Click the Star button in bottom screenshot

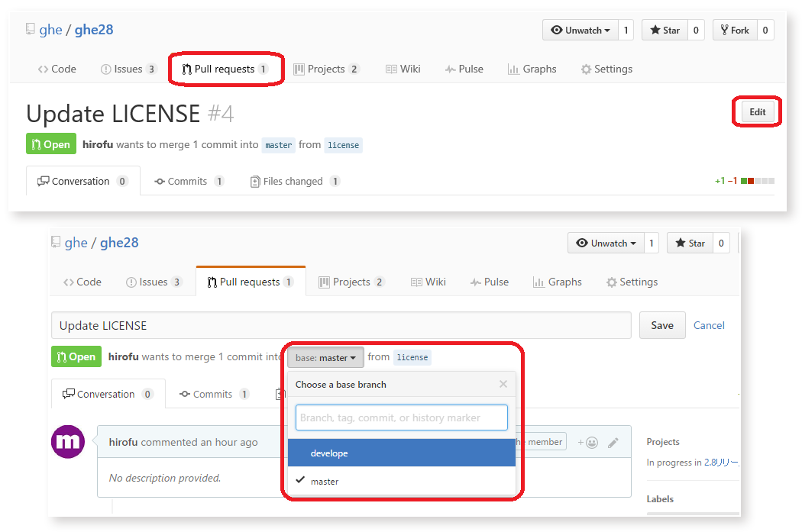[x=690, y=243]
